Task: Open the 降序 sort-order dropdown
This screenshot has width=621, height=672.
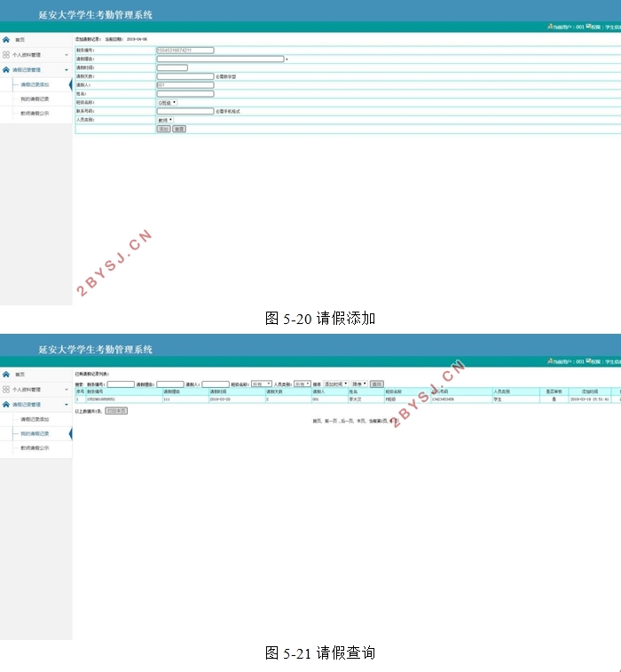Action: pos(359,384)
